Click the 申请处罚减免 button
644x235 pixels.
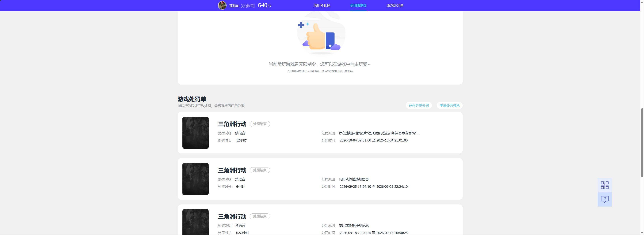[449, 105]
